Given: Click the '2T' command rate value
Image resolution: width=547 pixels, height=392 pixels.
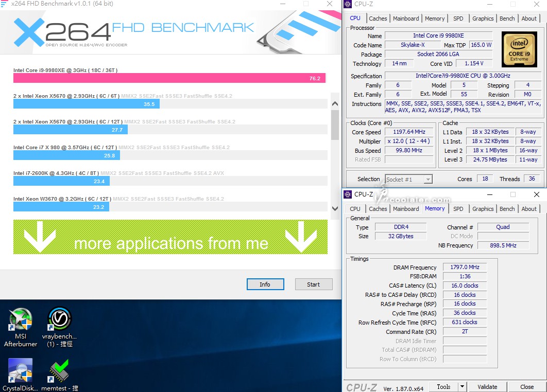Looking at the screenshot, I should pyautogui.click(x=465, y=332).
